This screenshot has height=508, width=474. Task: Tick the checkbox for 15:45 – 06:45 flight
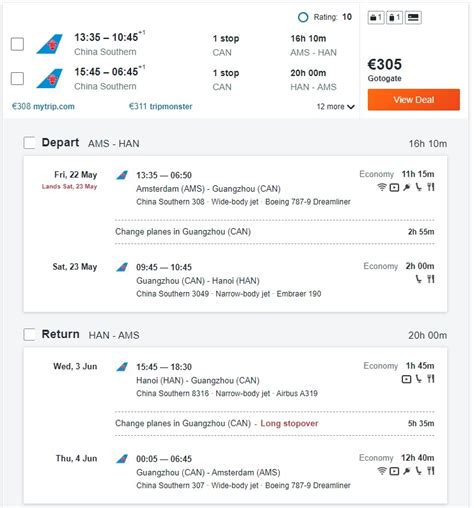(17, 79)
